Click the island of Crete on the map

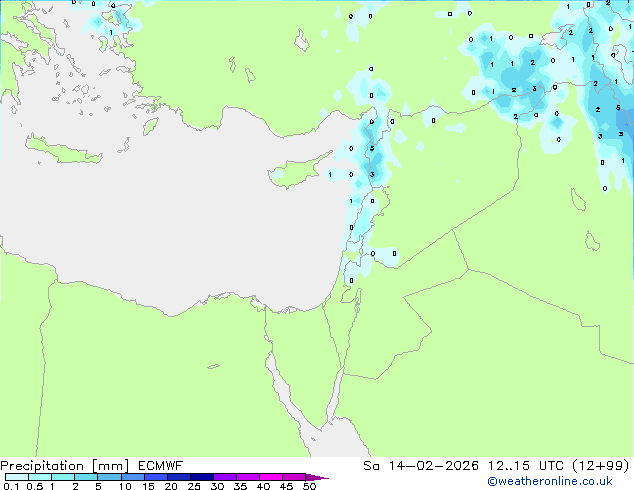tap(63, 150)
